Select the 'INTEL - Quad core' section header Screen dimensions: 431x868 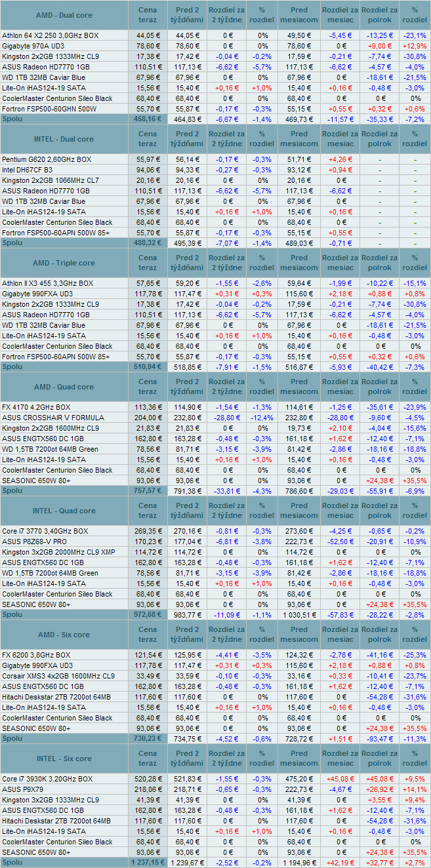click(x=64, y=511)
